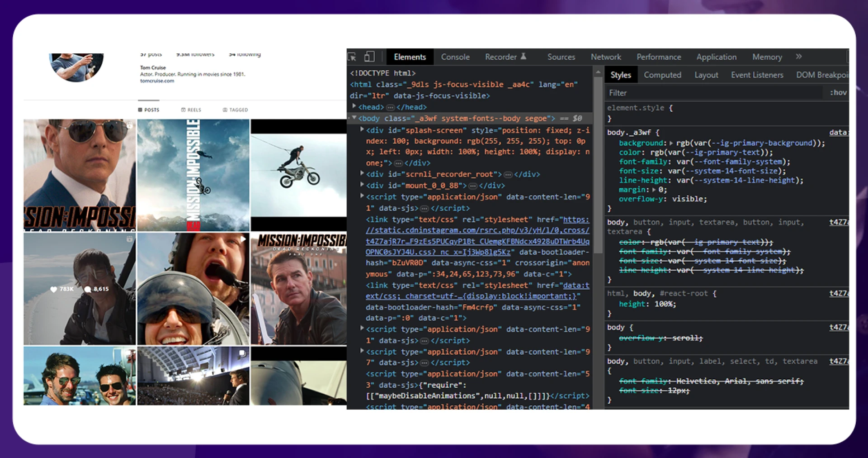
Task: Select the Reels tab on the profile
Action: tap(191, 110)
